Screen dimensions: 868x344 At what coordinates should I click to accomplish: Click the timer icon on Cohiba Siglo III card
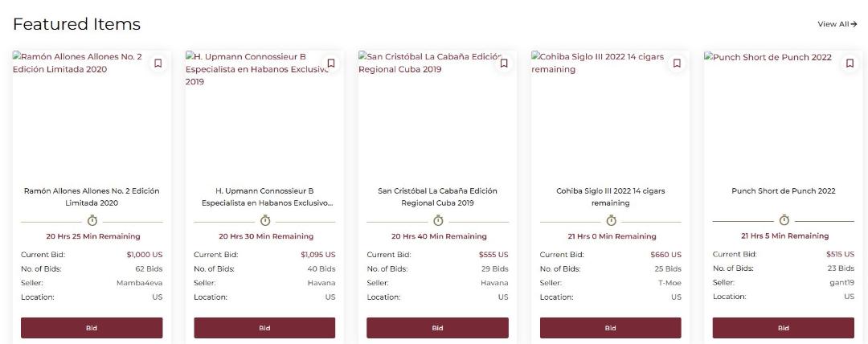pos(611,220)
